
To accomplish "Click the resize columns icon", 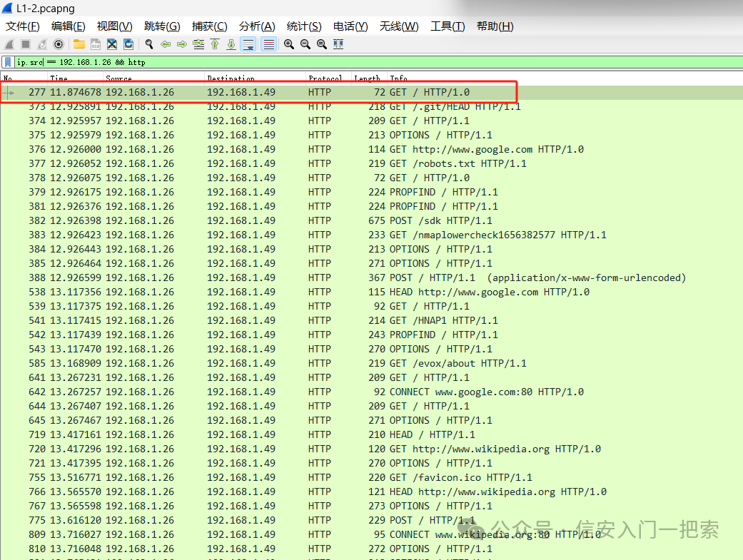I will coord(338,44).
